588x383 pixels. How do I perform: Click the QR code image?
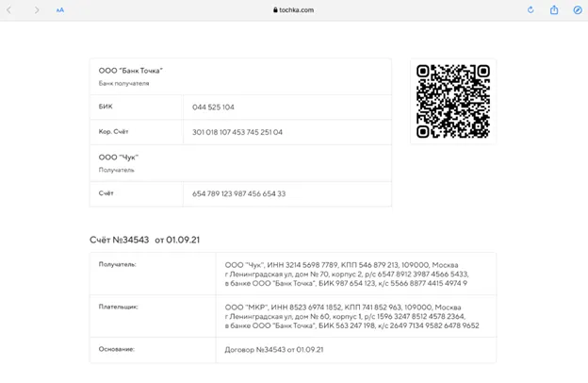click(453, 102)
